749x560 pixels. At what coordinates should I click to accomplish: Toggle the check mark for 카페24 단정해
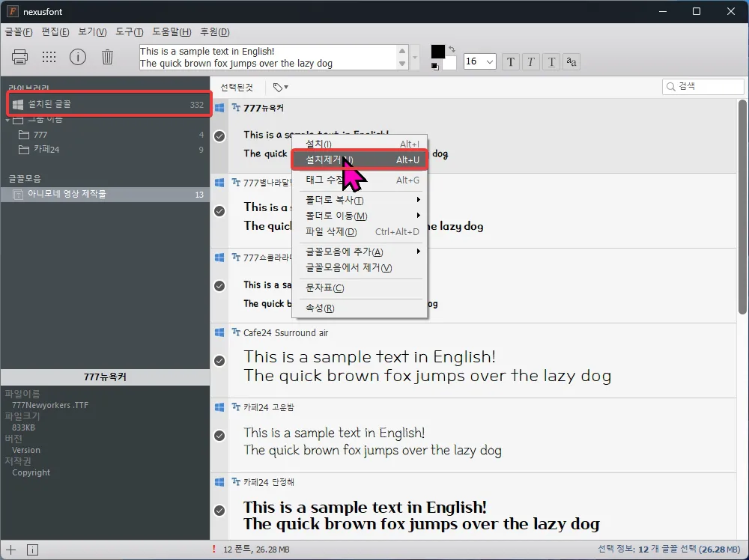click(219, 511)
